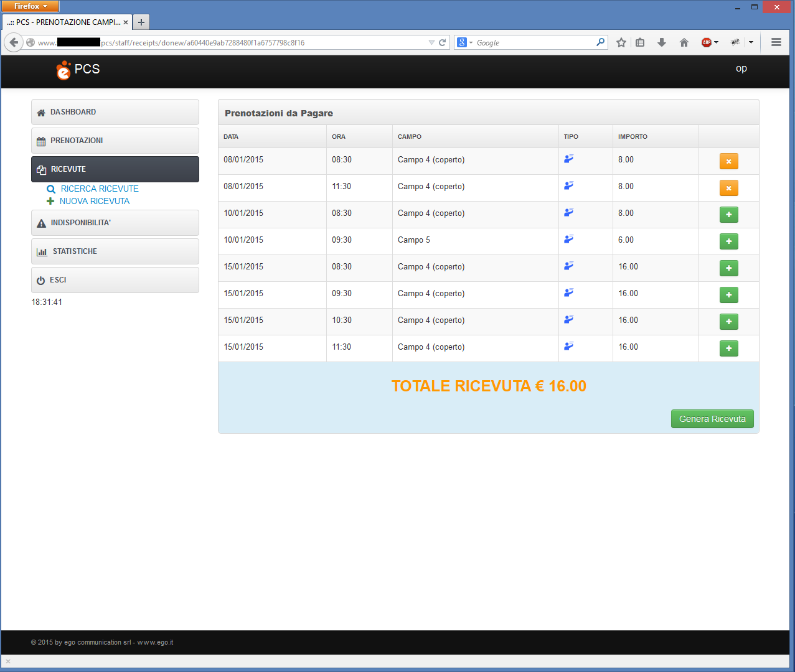
Task: Click the type icon for 15/01/2015 10:30 row
Action: click(568, 319)
